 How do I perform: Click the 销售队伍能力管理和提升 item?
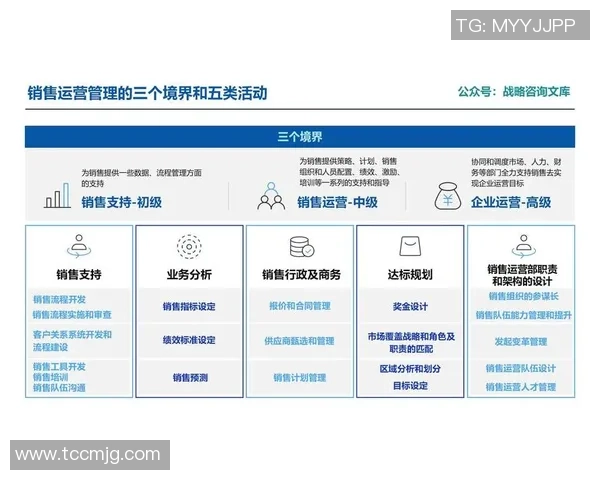click(x=523, y=315)
